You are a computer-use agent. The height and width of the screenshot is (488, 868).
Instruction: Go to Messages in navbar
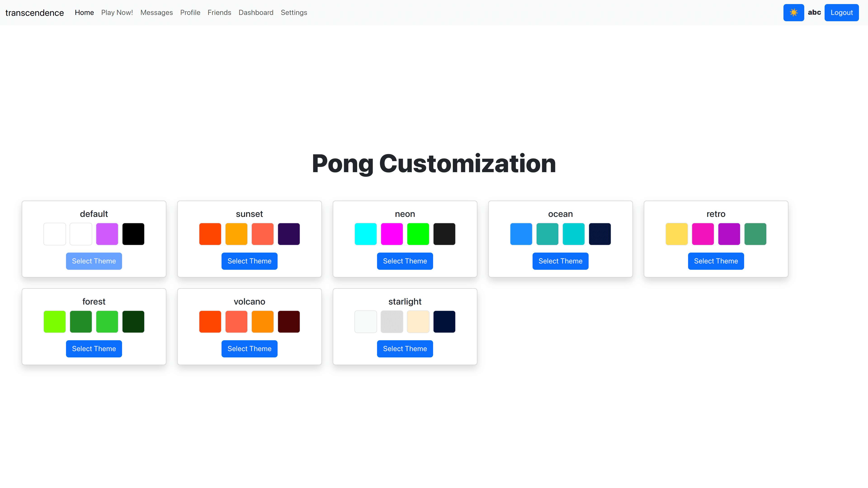click(x=156, y=12)
